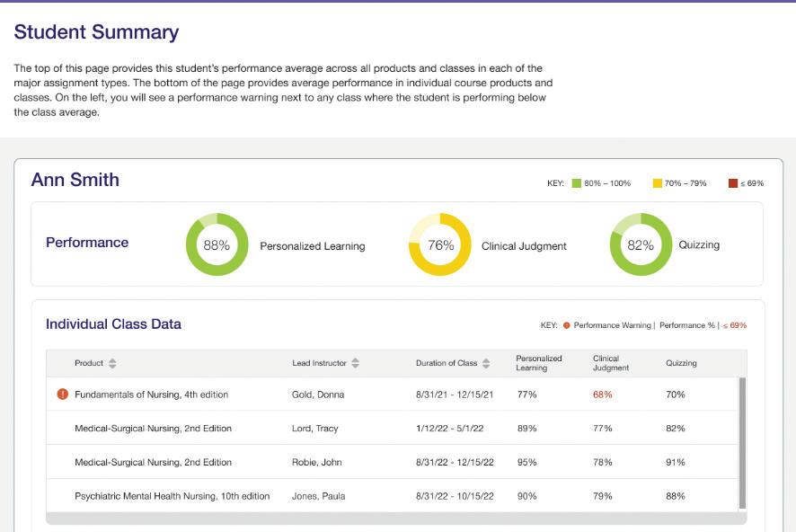Image resolution: width=796 pixels, height=532 pixels.
Task: Click the horizontal scrollbar below the table
Action: [395, 519]
